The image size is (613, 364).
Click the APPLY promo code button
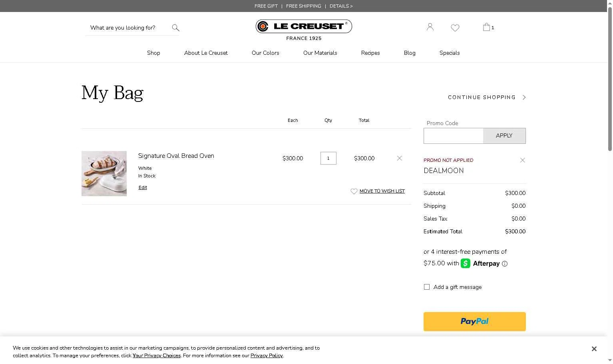tap(504, 136)
